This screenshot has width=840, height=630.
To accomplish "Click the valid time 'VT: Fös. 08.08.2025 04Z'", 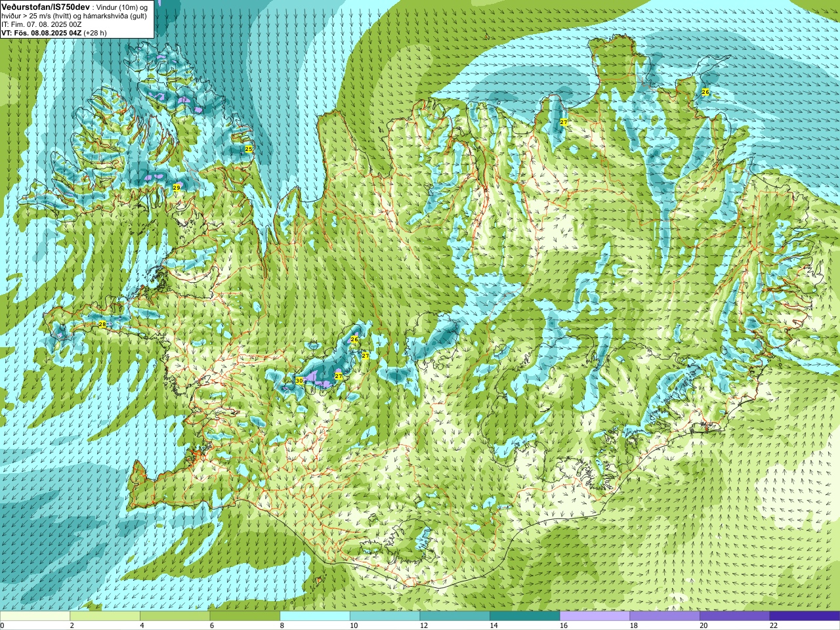I will pos(41,33).
